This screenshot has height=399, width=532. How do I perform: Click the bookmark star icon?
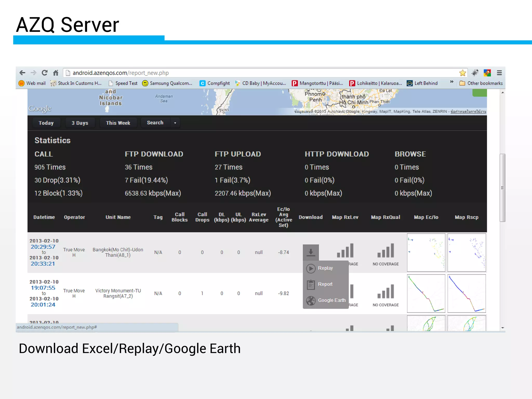(x=462, y=73)
